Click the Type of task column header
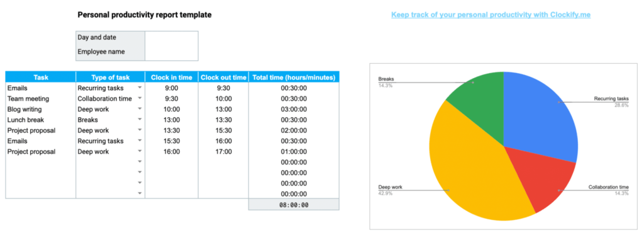Viewport: 644px width, 240px height. coord(110,77)
